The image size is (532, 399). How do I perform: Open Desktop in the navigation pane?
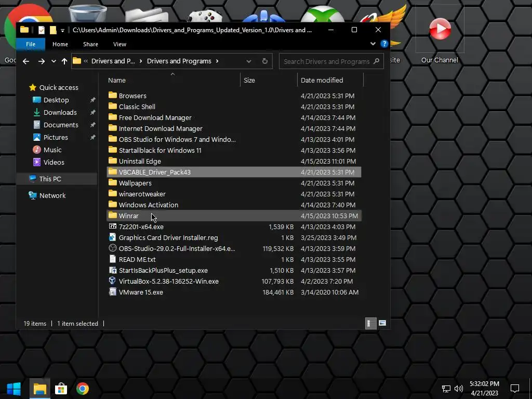56,100
